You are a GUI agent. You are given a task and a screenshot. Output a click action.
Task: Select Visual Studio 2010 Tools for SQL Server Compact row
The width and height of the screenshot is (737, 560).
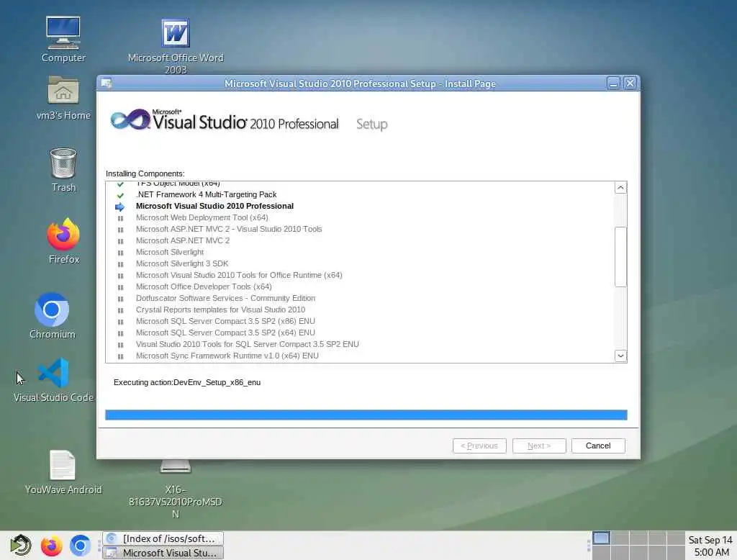click(248, 344)
